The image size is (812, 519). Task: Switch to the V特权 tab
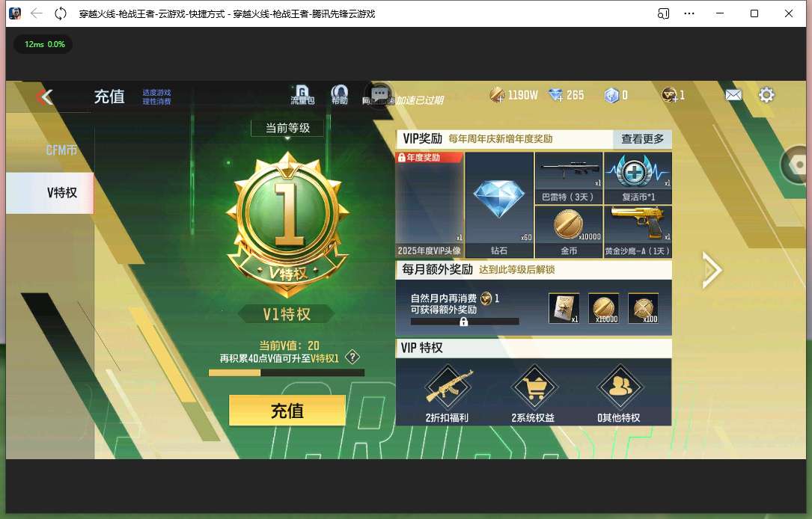[50, 193]
